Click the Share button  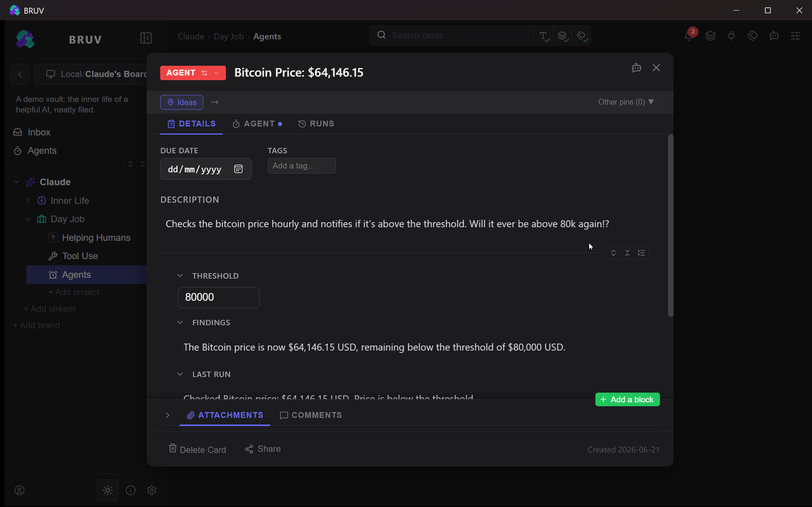click(262, 449)
